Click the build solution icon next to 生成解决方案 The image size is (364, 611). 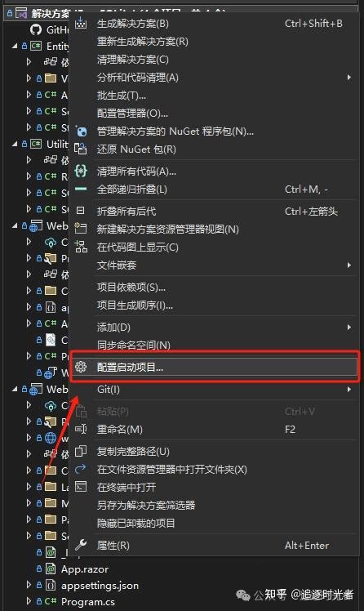(81, 24)
